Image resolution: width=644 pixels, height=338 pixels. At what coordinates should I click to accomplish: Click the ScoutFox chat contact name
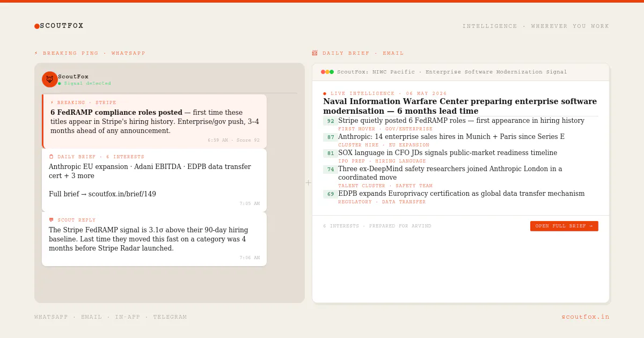(x=73, y=77)
